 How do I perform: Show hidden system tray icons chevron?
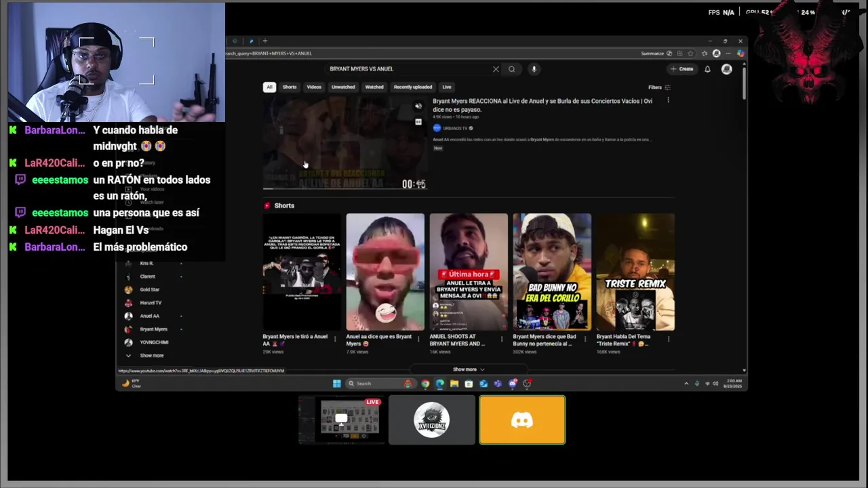(x=686, y=383)
